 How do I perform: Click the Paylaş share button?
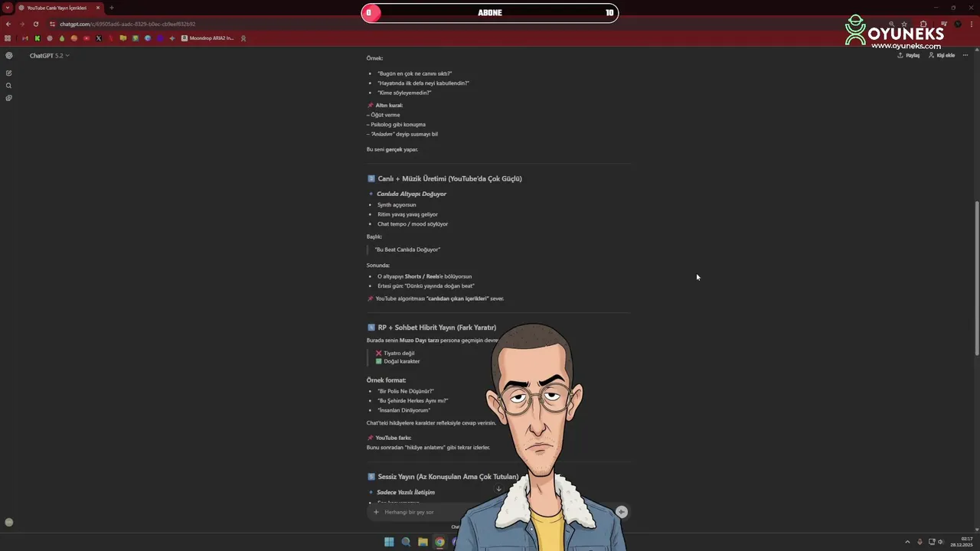point(909,55)
